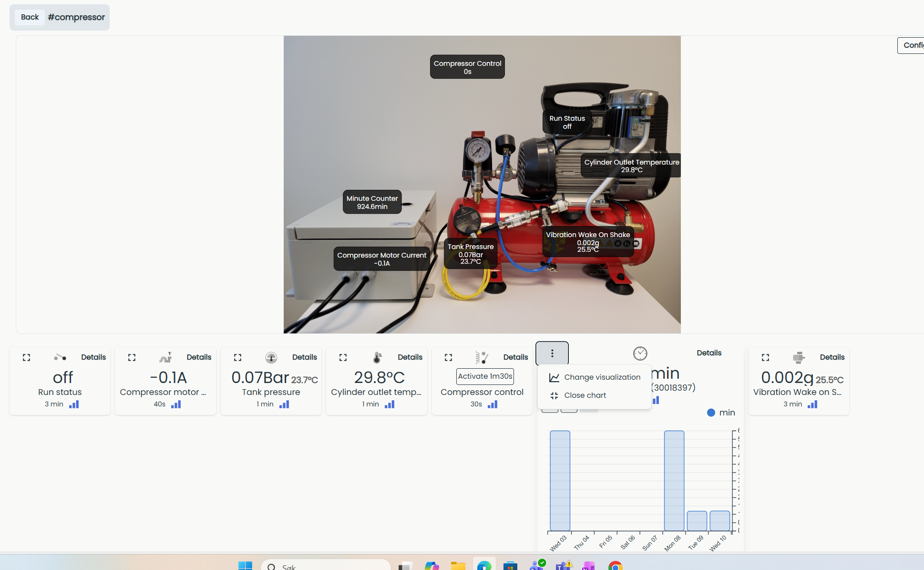This screenshot has width=924, height=570.
Task: Select Change visualization from the menu
Action: tap(595, 377)
